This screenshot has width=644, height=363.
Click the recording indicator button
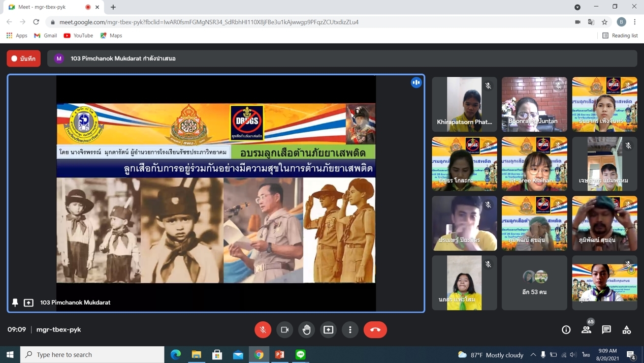coord(24,58)
